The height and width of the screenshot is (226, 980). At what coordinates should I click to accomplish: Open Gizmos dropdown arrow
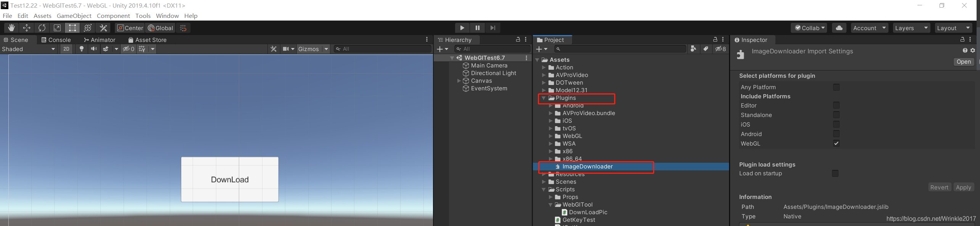click(x=326, y=49)
